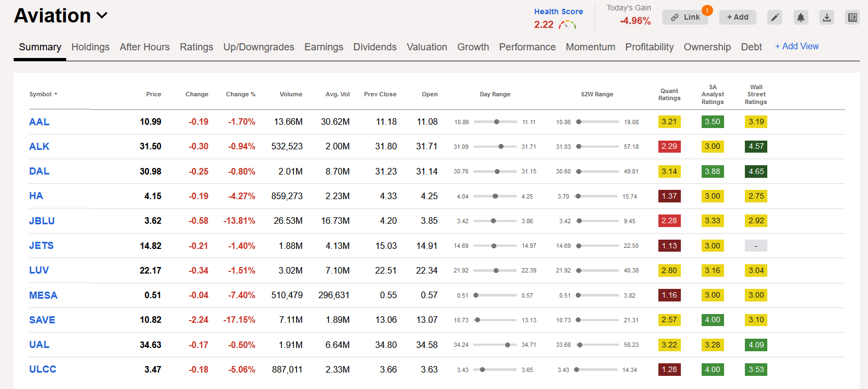Open the ULCC ticker link
868x389 pixels.
point(43,369)
